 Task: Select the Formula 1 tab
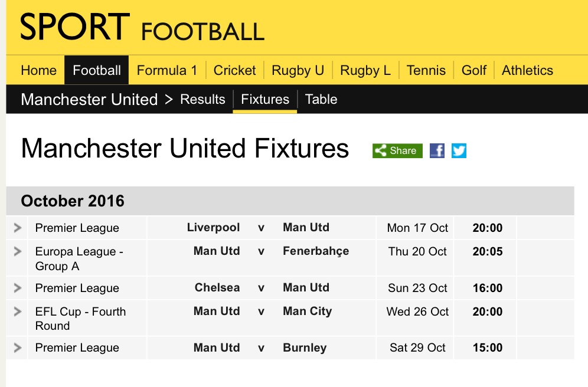coord(166,71)
